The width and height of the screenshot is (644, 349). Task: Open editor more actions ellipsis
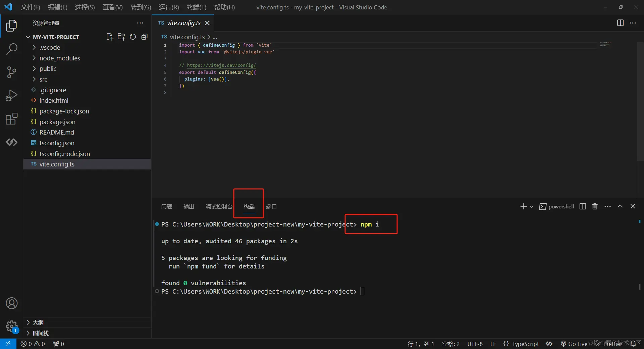pyautogui.click(x=633, y=23)
